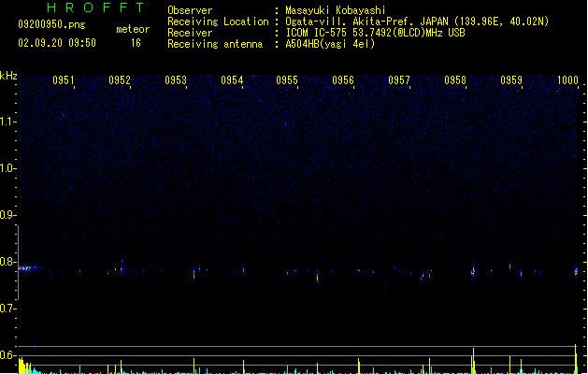
Task: Click the 0959 time marker
Action: [511, 80]
